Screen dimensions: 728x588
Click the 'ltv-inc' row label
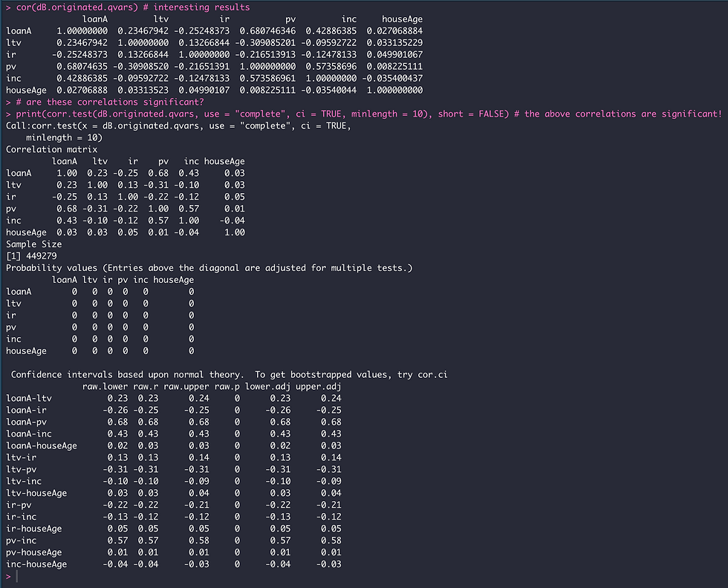tap(24, 481)
